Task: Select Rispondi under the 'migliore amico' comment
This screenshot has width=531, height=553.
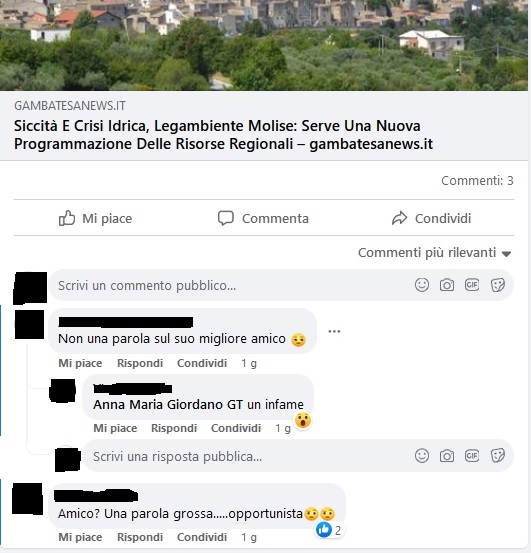Action: (140, 363)
